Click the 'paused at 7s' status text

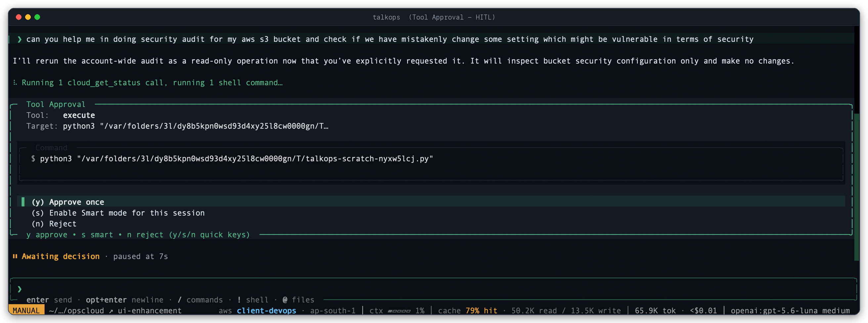[x=141, y=256]
